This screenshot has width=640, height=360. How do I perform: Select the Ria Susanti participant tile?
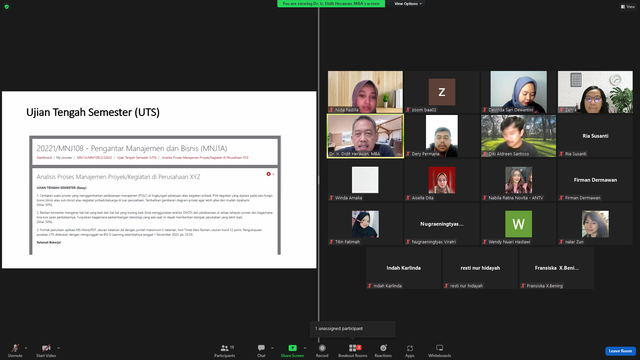click(595, 136)
